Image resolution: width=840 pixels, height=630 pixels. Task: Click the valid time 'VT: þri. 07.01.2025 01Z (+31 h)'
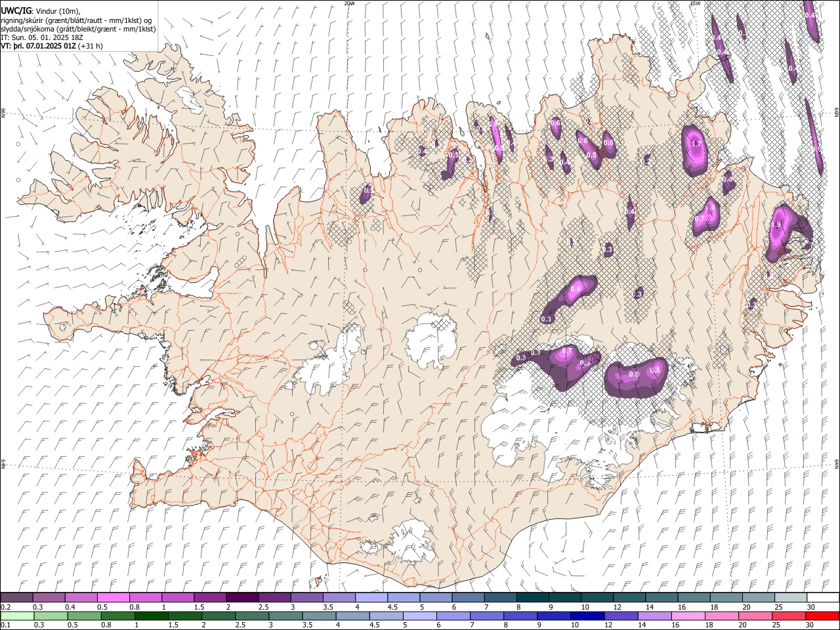tap(51, 46)
